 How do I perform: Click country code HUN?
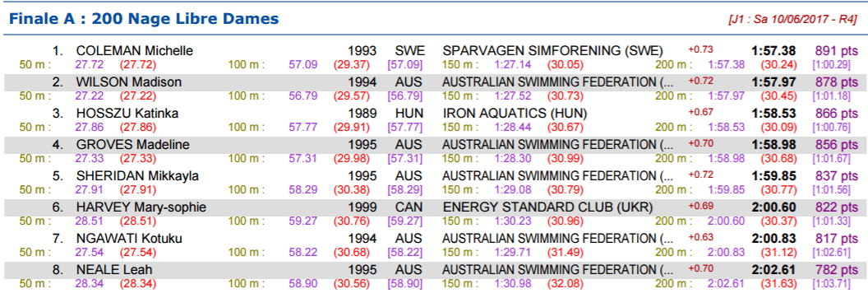(x=409, y=114)
